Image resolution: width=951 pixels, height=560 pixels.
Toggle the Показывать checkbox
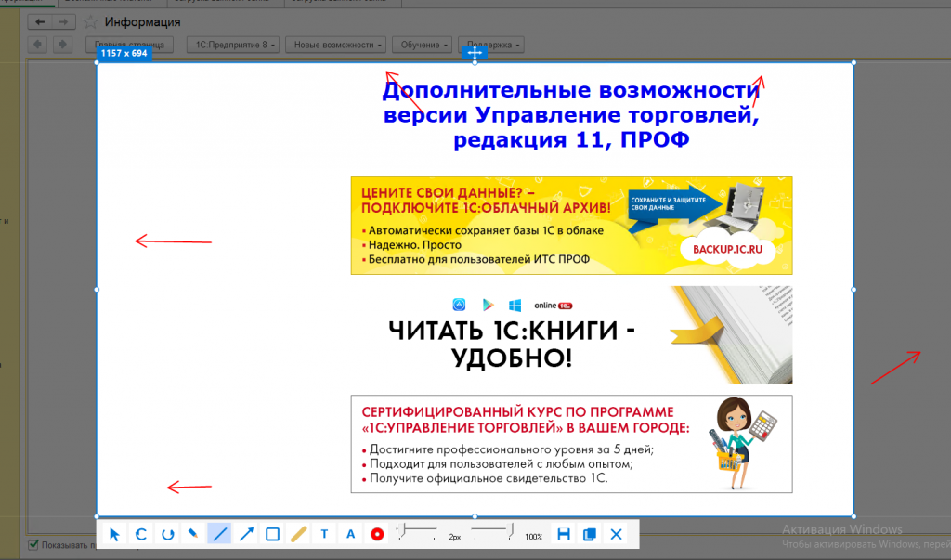pyautogui.click(x=33, y=545)
